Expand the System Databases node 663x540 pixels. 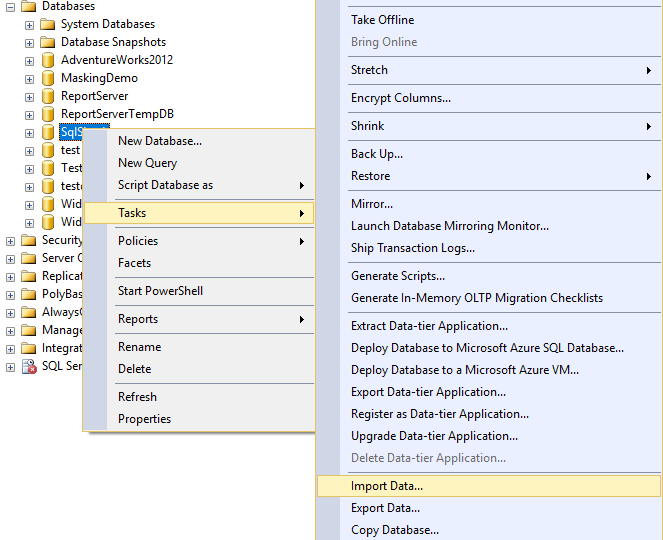point(29,24)
